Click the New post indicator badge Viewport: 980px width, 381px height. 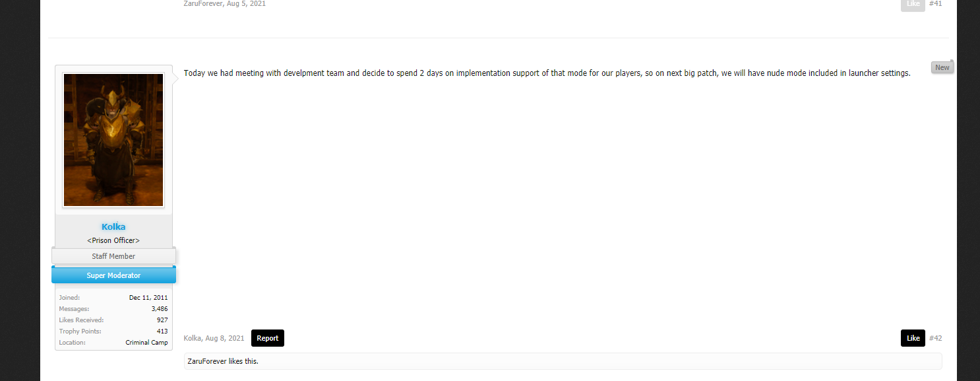[942, 67]
